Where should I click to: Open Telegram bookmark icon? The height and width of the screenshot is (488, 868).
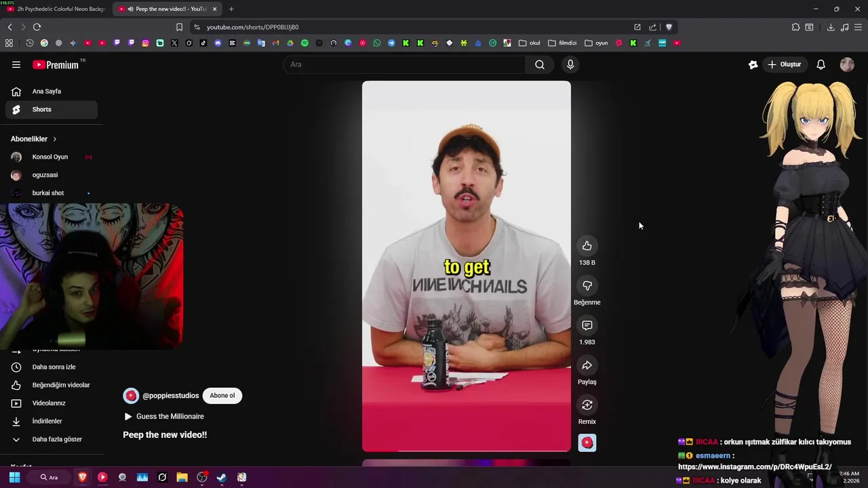click(x=391, y=43)
